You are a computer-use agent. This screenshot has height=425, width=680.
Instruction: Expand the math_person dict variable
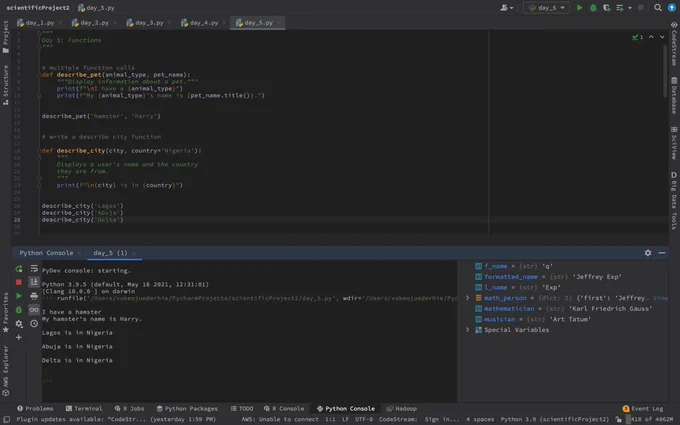pos(467,298)
